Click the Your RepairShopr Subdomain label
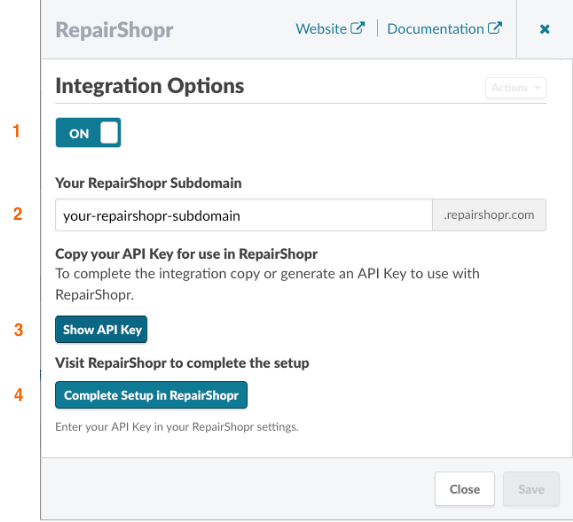 point(148,183)
